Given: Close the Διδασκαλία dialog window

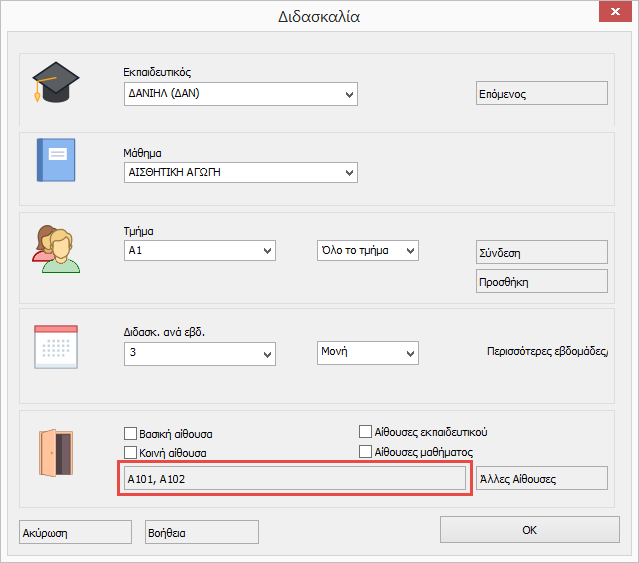Looking at the screenshot, I should (611, 15).
